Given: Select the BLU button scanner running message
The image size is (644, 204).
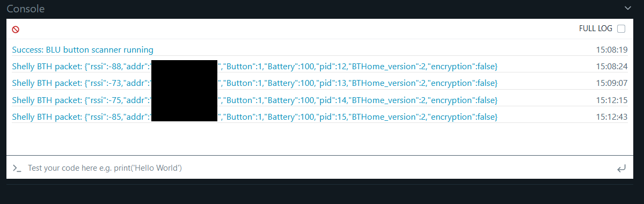Looking at the screenshot, I should click(83, 50).
